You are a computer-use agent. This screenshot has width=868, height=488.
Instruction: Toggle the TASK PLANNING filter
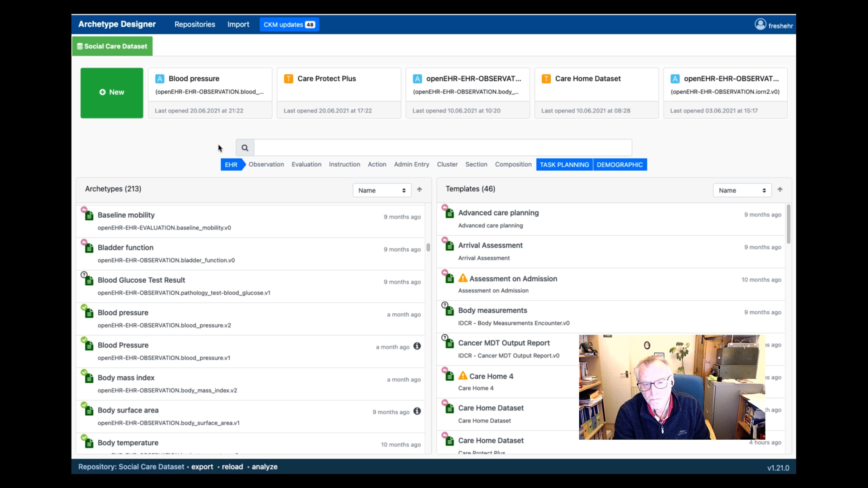tap(564, 164)
